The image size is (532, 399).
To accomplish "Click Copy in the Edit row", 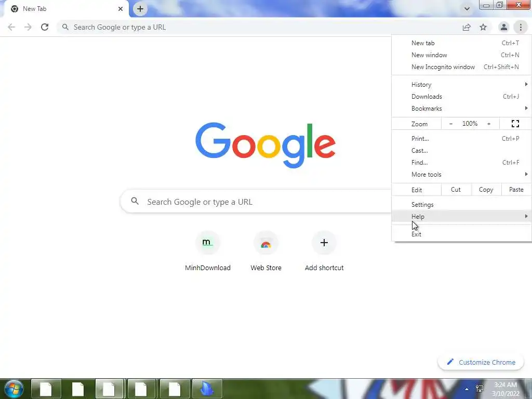I will tap(486, 190).
